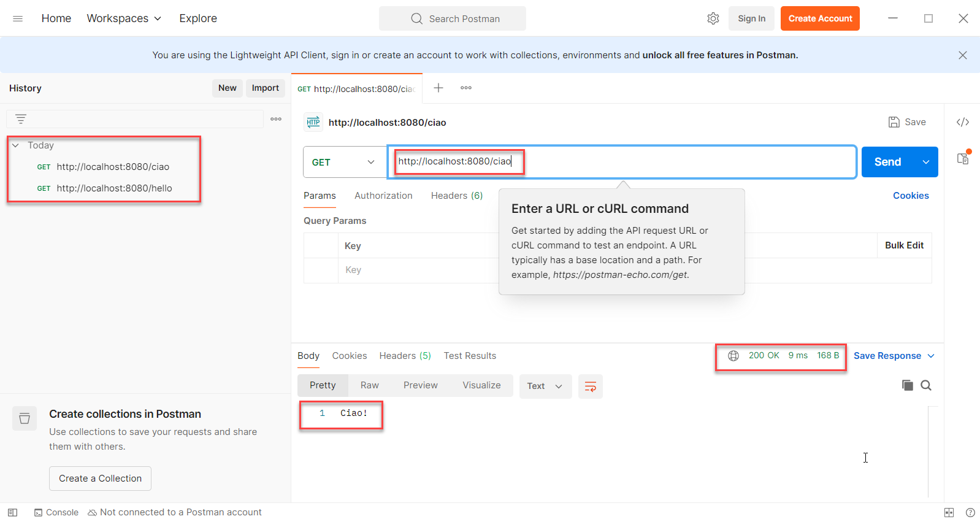Open the request Headers (6) tab
Image resolution: width=980 pixels, height=519 pixels.
(x=457, y=196)
